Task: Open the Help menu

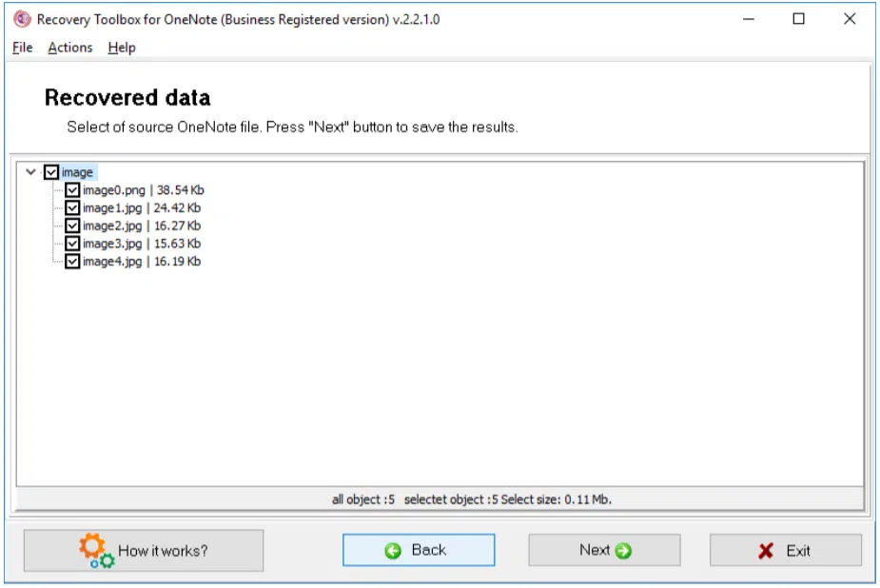Action: pyautogui.click(x=122, y=48)
